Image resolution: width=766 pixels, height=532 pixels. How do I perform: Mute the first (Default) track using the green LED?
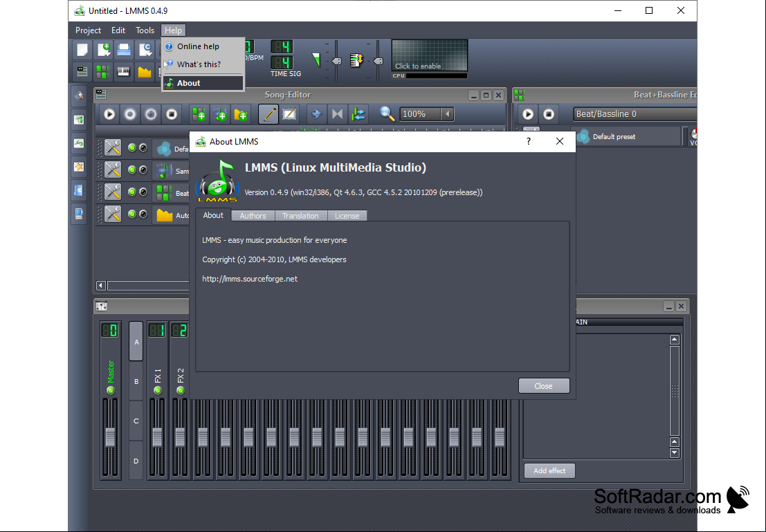point(132,147)
